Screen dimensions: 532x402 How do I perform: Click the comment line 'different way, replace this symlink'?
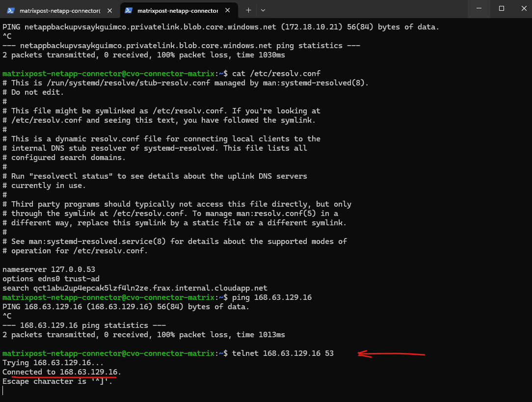pos(175,223)
